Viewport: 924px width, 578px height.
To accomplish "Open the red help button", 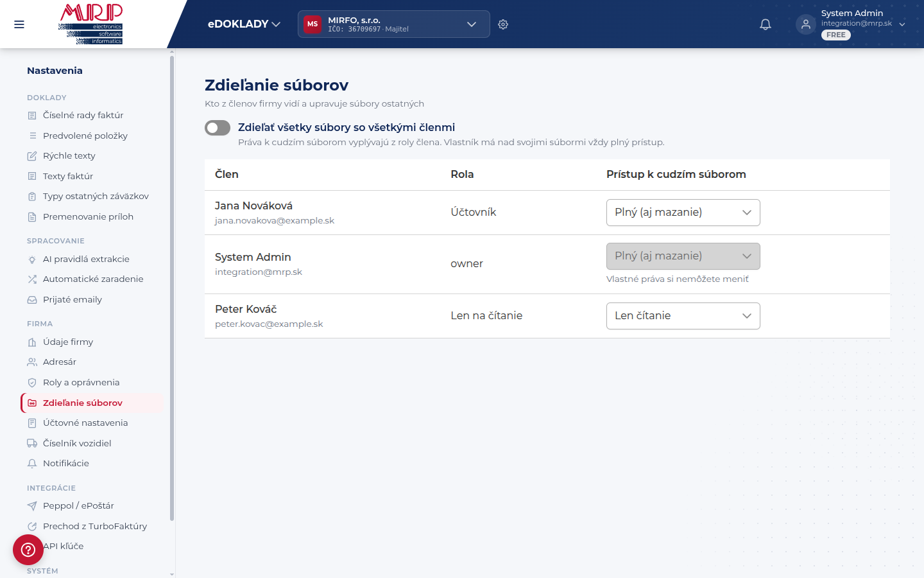I will click(x=28, y=550).
